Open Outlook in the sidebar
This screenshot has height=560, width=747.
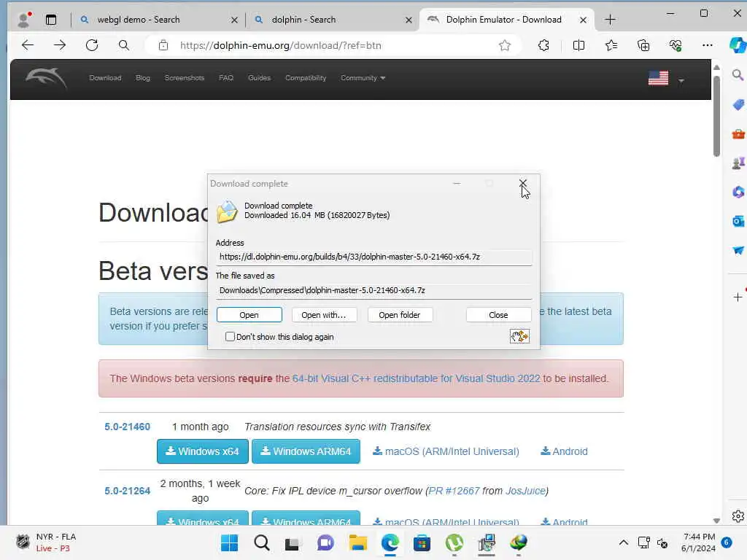738,222
